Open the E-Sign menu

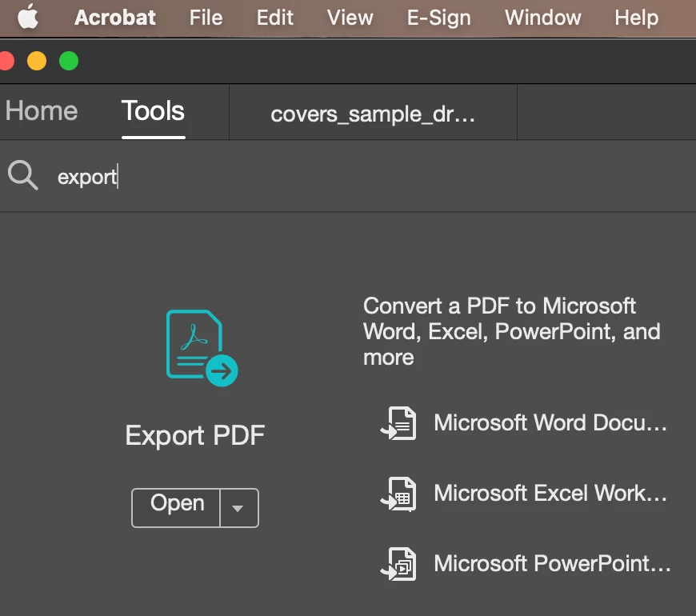point(439,18)
